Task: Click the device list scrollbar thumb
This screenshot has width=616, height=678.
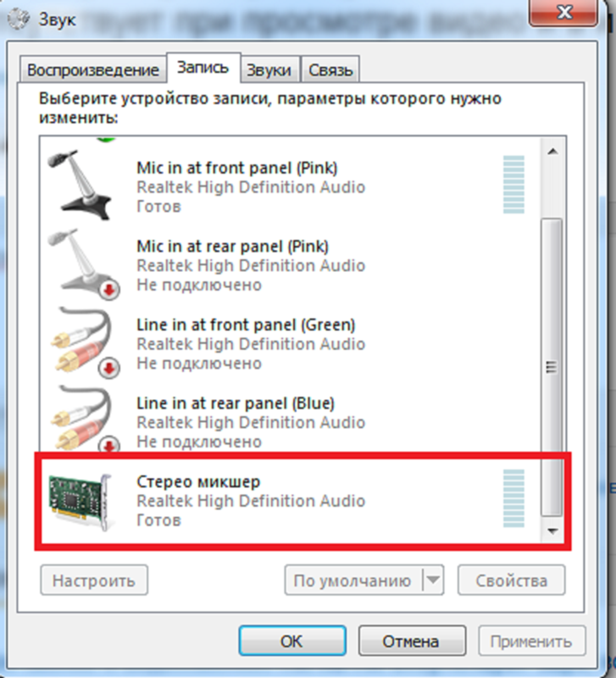Action: point(552,368)
